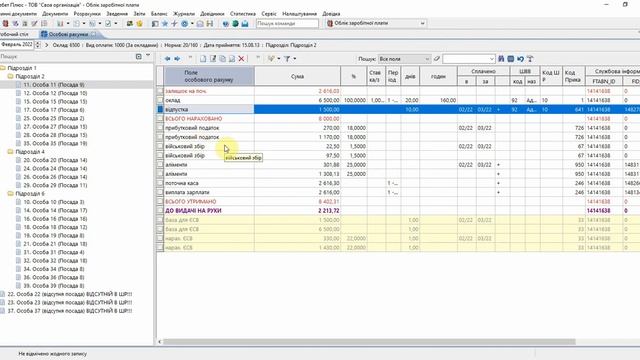The image size is (640, 360).
Task: Open dropdown arrow next to checkmark tool
Action: [x=279, y=59]
